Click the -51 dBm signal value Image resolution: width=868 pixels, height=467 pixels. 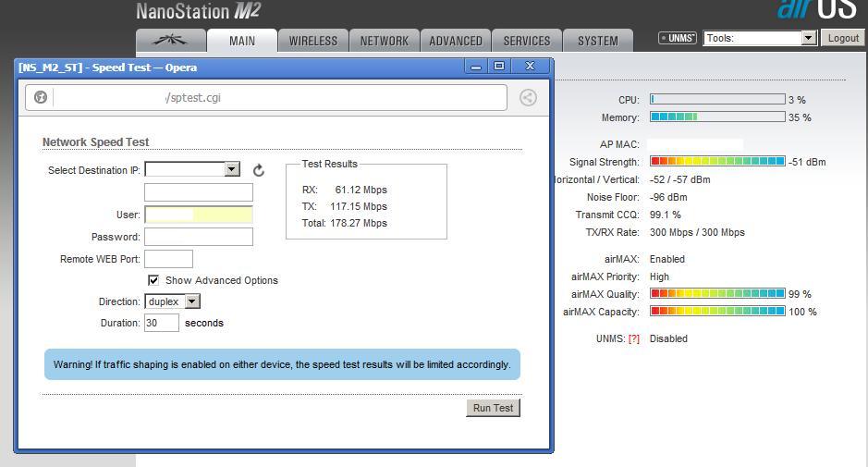pos(807,162)
